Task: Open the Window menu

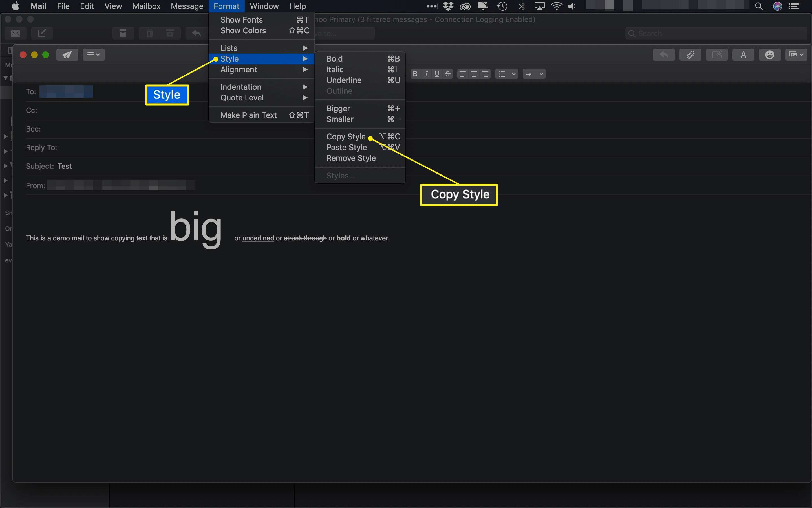Action: (264, 6)
